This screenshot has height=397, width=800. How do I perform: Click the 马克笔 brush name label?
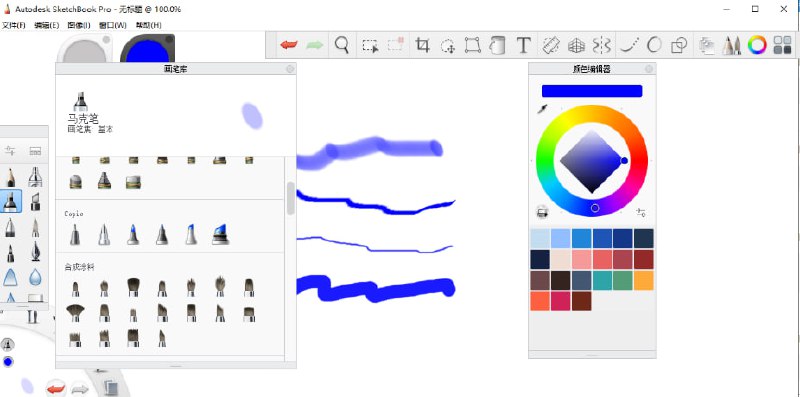coord(83,118)
